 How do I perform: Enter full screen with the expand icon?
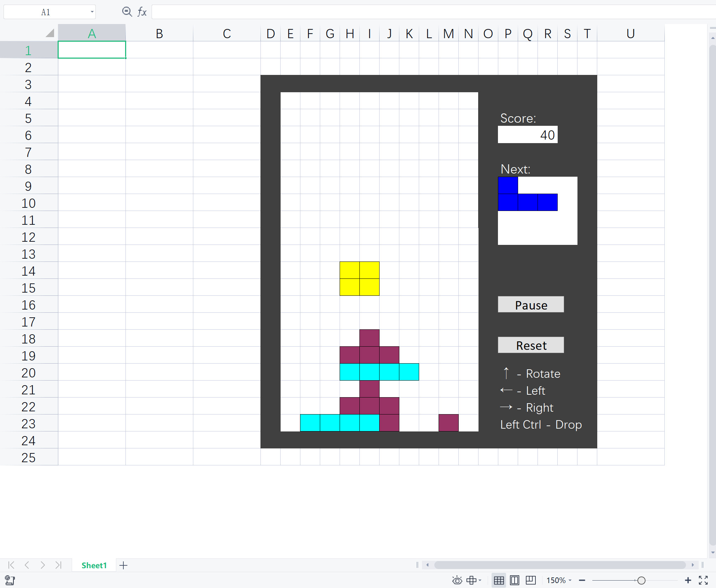pos(703,580)
